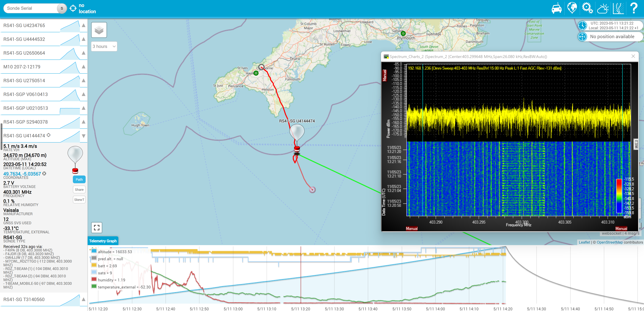Open map layers control

(x=99, y=30)
